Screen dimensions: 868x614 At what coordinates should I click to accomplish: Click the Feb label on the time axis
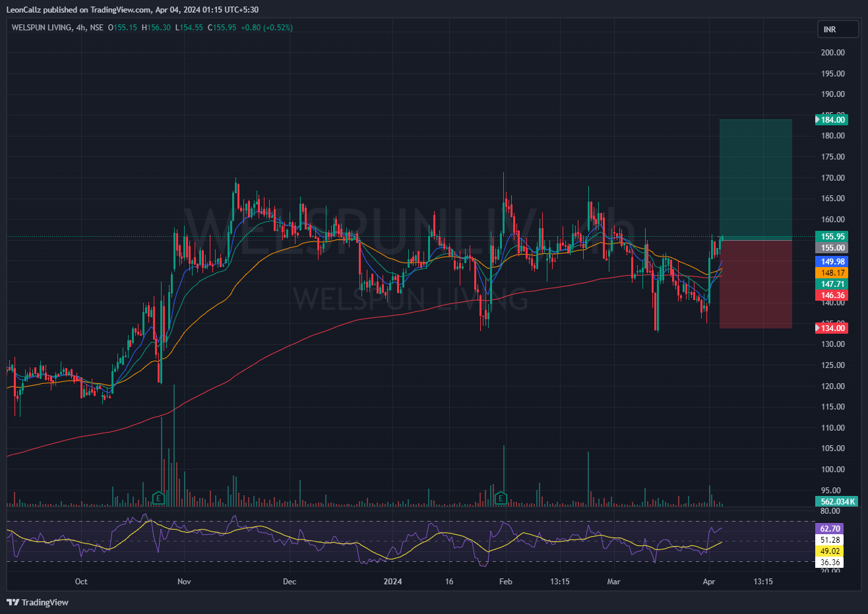[x=506, y=582]
